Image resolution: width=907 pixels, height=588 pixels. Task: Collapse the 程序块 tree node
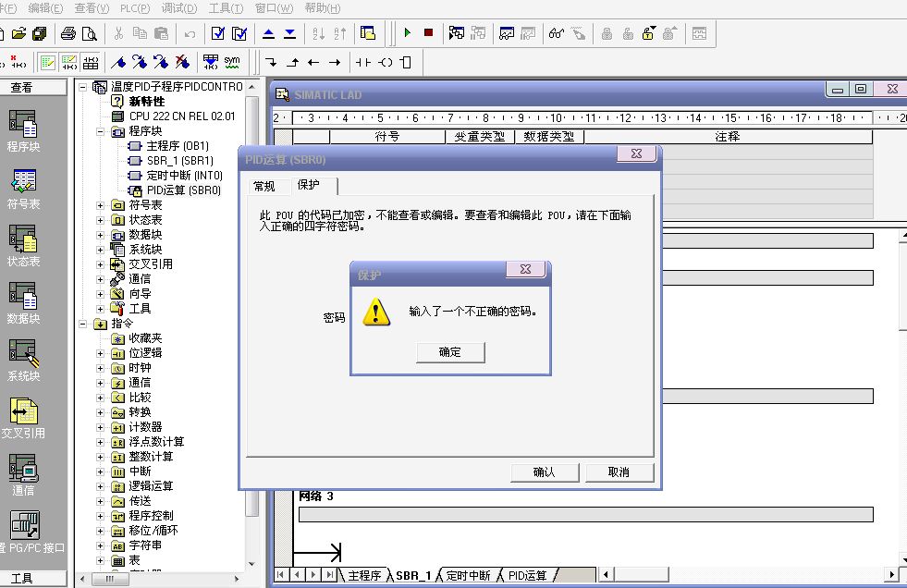point(101,131)
